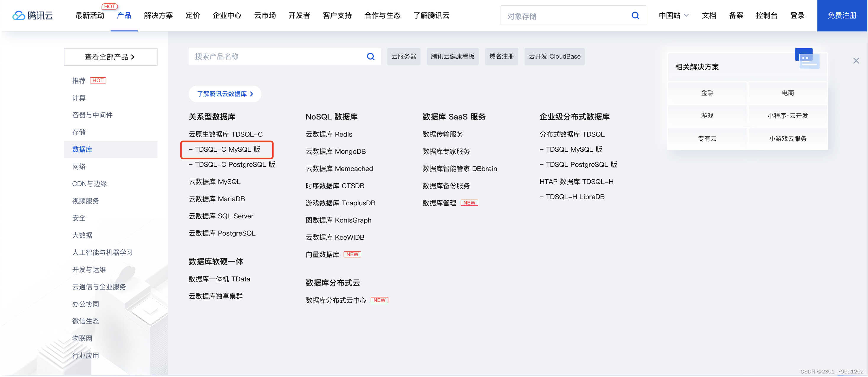Image resolution: width=868 pixels, height=377 pixels.
Task: Select 开发与运维 category
Action: (89, 270)
